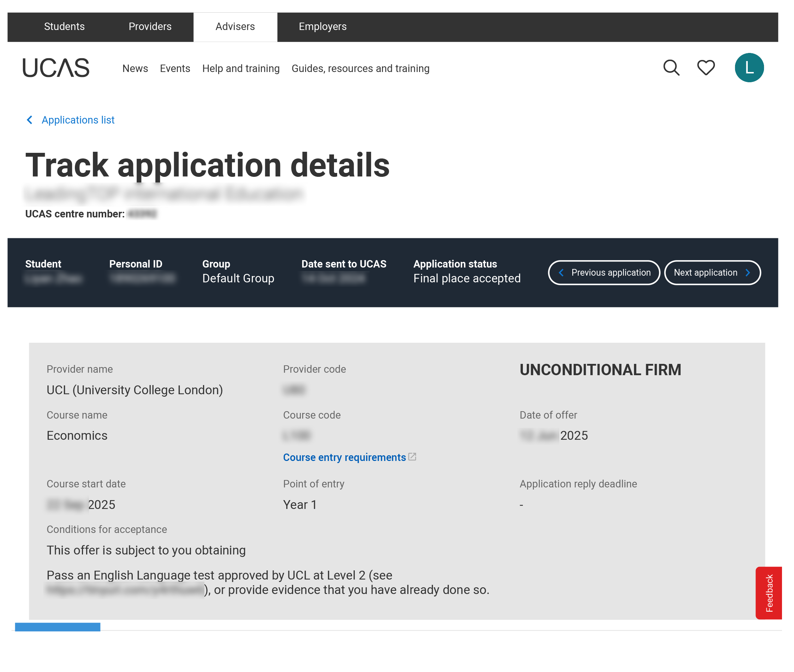Open the L user profile avatar
This screenshot has width=794, height=672.
(749, 68)
